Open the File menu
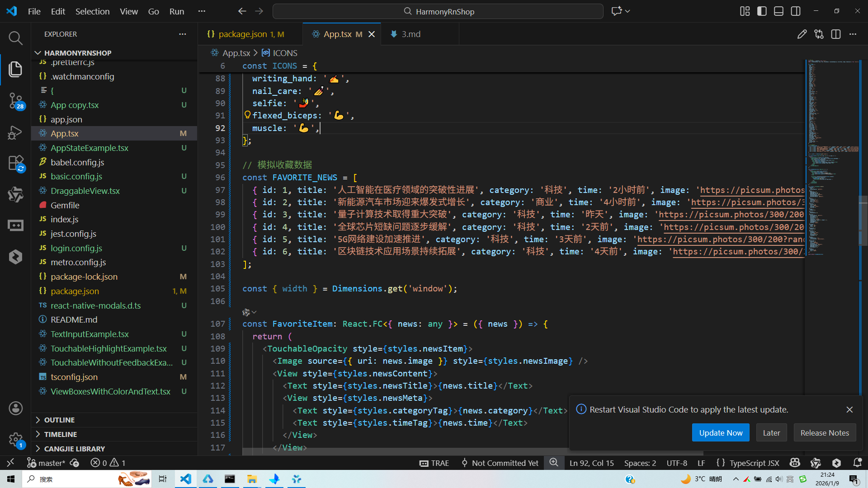This screenshot has width=868, height=488. click(x=34, y=11)
